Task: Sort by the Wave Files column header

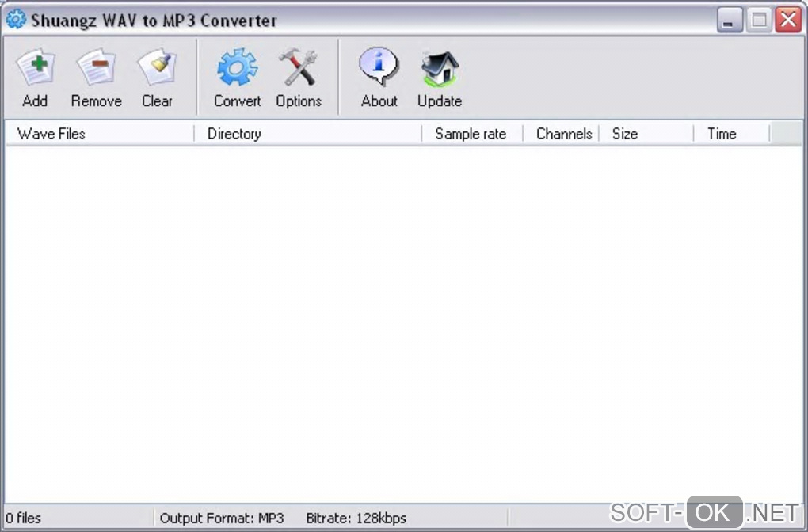Action: click(x=100, y=134)
